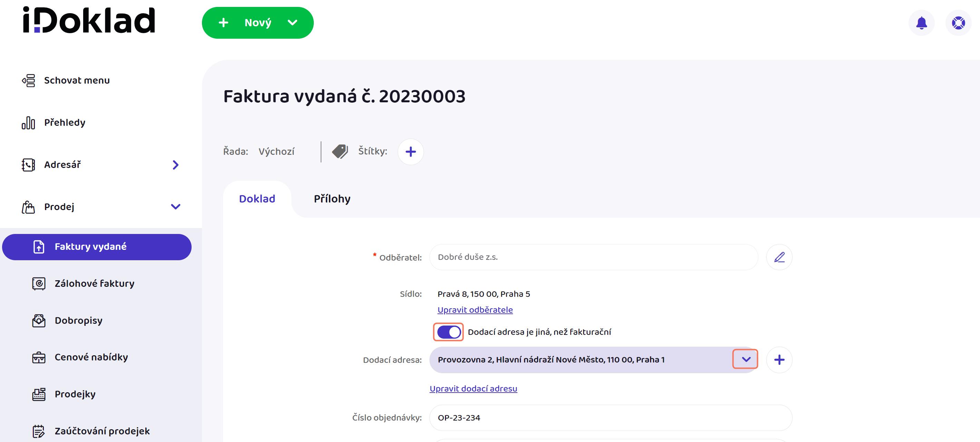
Task: Switch to the Přílohy tab
Action: [332, 199]
